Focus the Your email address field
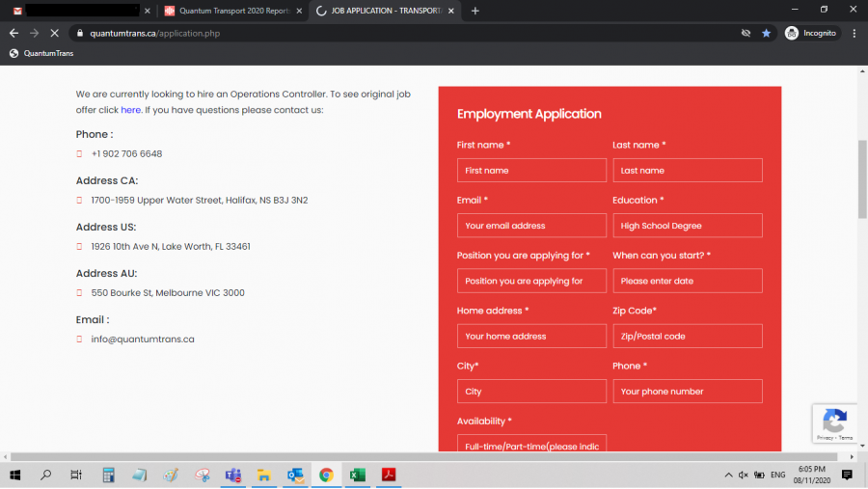Viewport: 868px width, 489px height. [x=531, y=226]
